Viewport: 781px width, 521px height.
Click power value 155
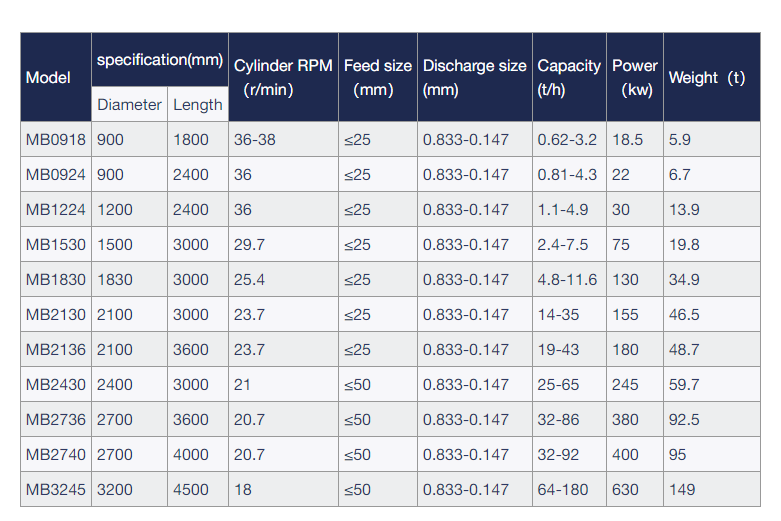point(635,314)
